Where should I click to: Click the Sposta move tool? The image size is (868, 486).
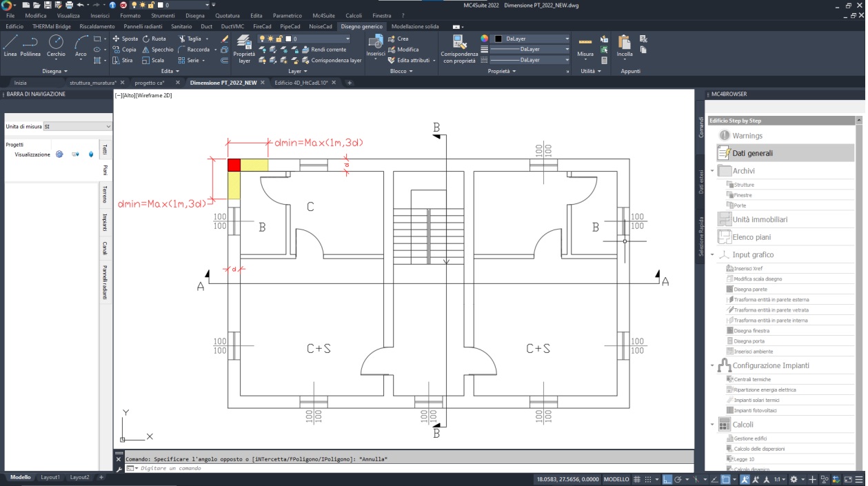point(125,39)
